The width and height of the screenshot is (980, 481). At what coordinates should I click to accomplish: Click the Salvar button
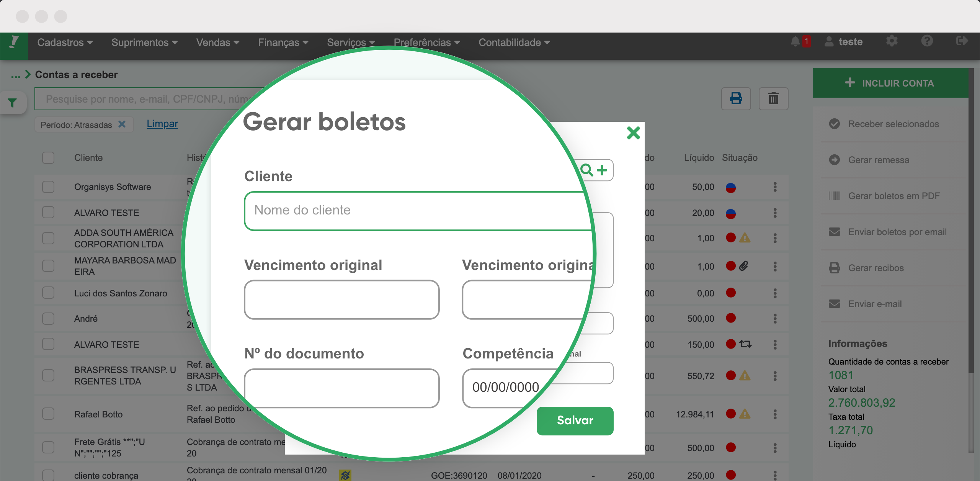575,420
